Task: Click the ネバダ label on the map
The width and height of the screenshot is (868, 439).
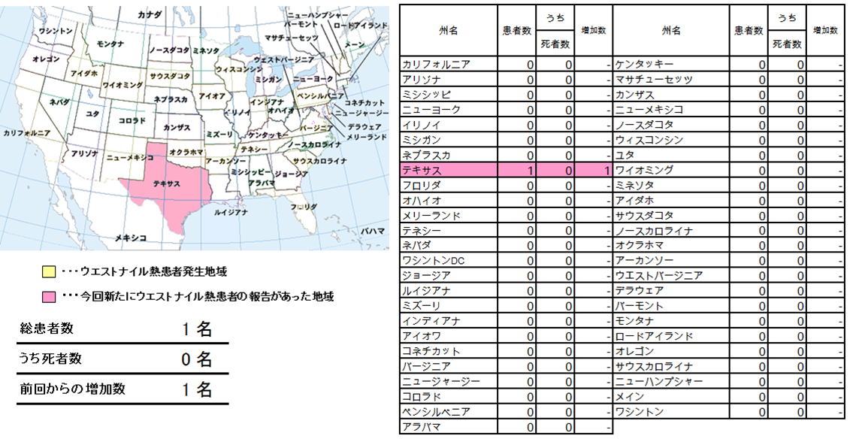Action: click(59, 102)
